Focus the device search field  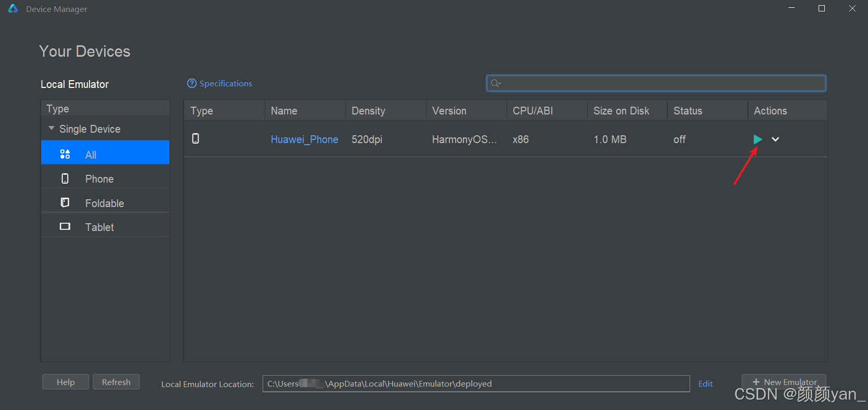656,83
